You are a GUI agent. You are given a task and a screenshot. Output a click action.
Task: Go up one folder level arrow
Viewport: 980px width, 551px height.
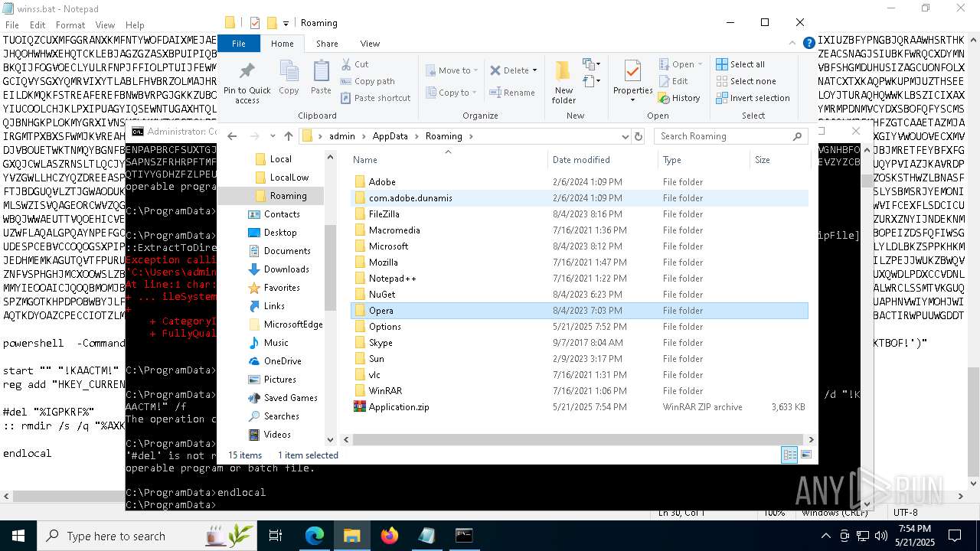click(289, 136)
